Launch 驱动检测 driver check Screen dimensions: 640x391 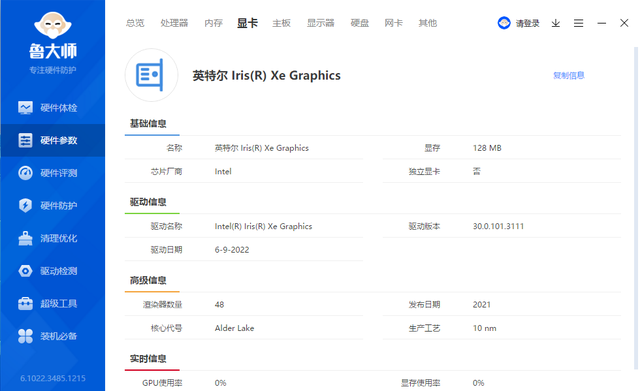[52, 271]
